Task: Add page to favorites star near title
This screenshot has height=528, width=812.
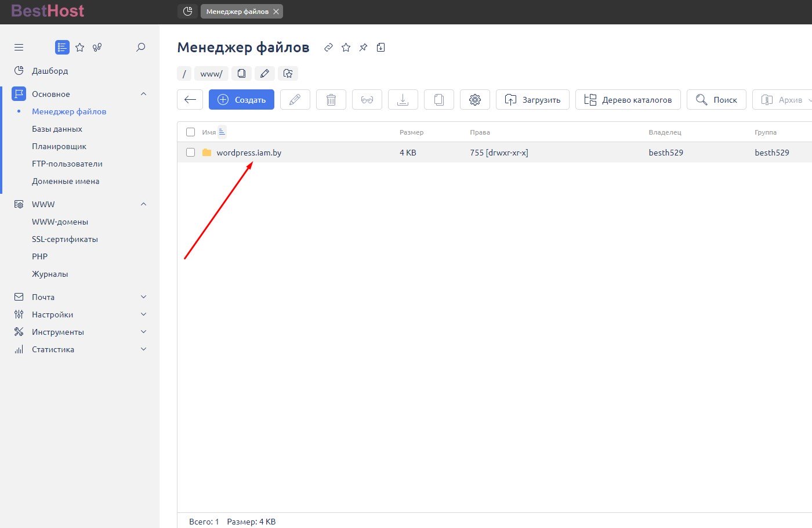Action: (x=346, y=48)
